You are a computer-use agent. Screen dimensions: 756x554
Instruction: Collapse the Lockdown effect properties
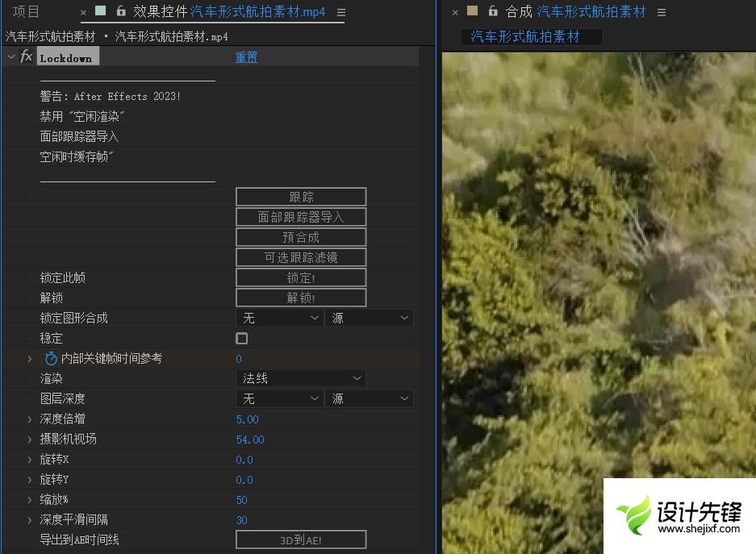(x=11, y=56)
